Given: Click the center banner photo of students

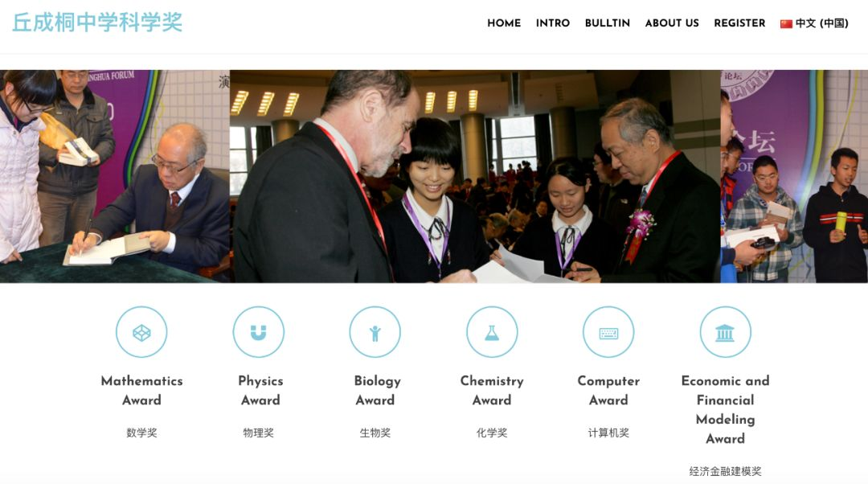Looking at the screenshot, I should (x=475, y=176).
